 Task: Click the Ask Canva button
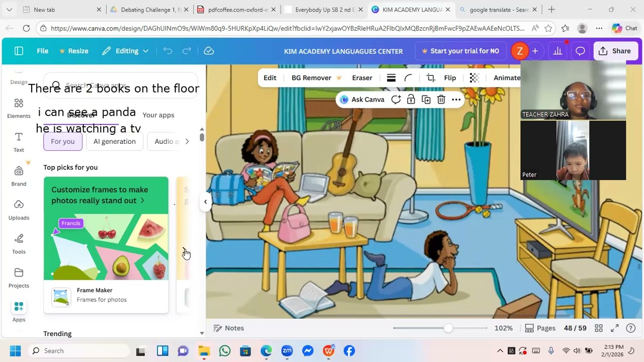[362, 100]
